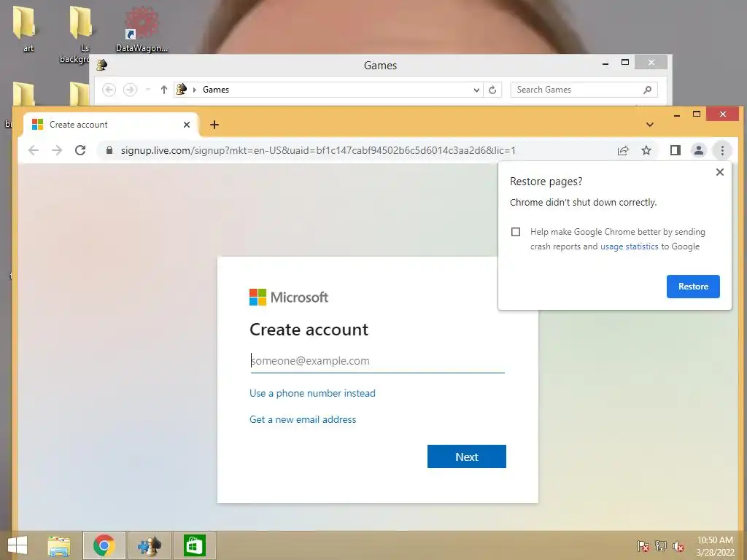Click the Next button
The width and height of the screenshot is (747, 560).
[x=466, y=456]
